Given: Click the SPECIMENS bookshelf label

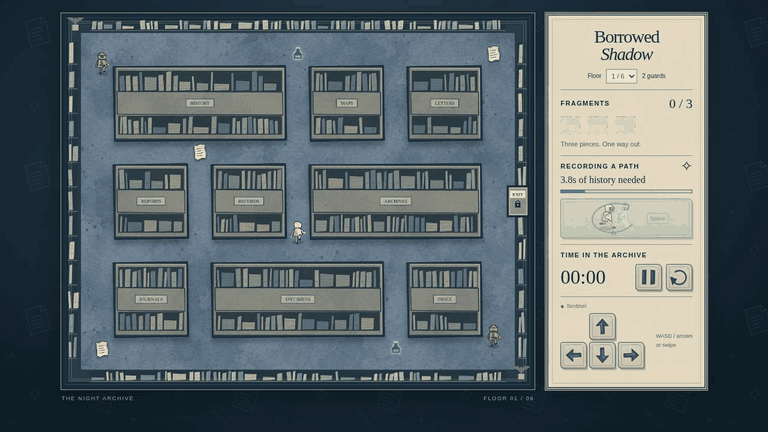Looking at the screenshot, I should 298,299.
